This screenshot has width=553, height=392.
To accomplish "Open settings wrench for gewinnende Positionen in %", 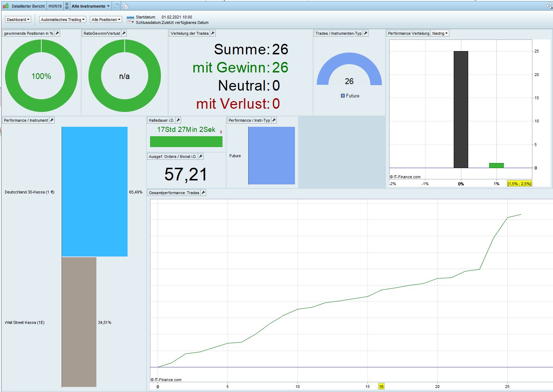I will [57, 33].
